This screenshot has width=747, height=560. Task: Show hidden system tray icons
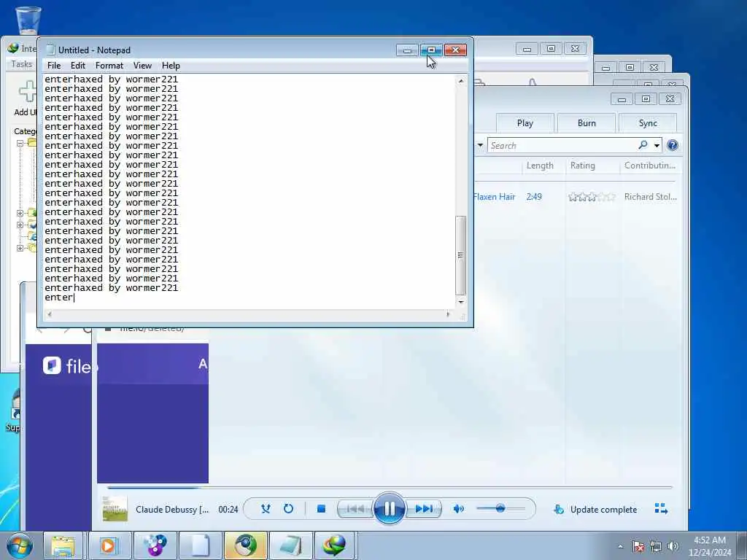620,546
